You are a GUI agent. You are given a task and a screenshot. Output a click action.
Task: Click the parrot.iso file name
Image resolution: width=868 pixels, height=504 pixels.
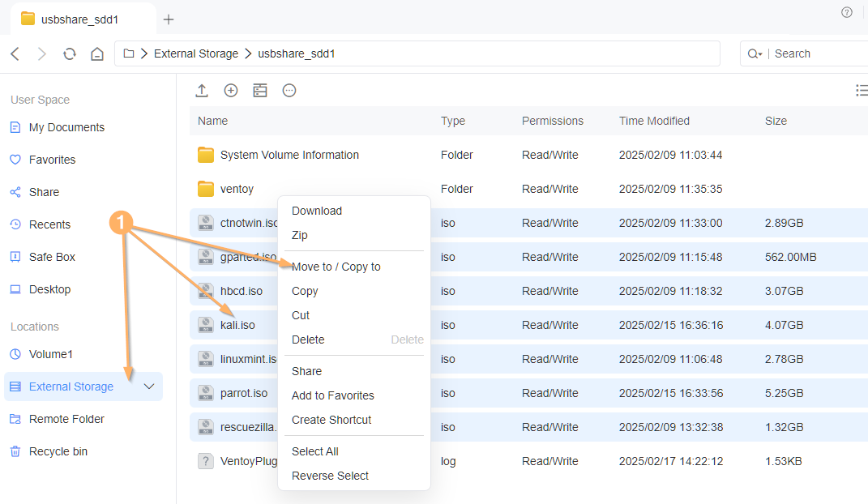244,393
